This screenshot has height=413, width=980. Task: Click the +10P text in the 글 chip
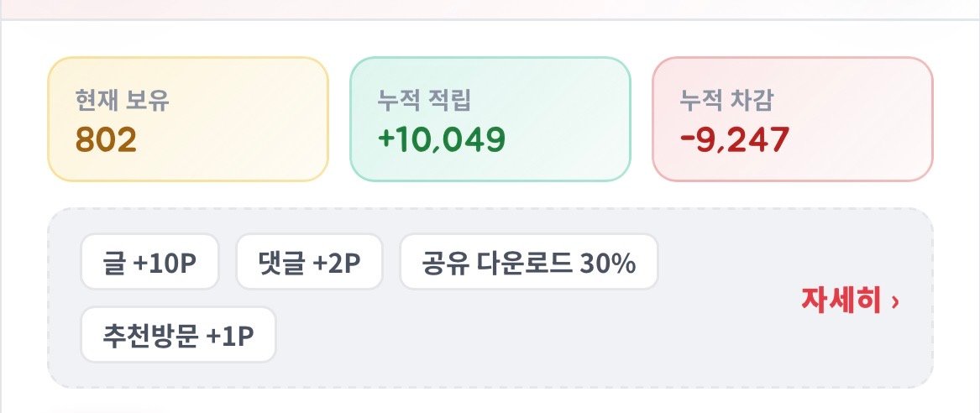(x=165, y=264)
